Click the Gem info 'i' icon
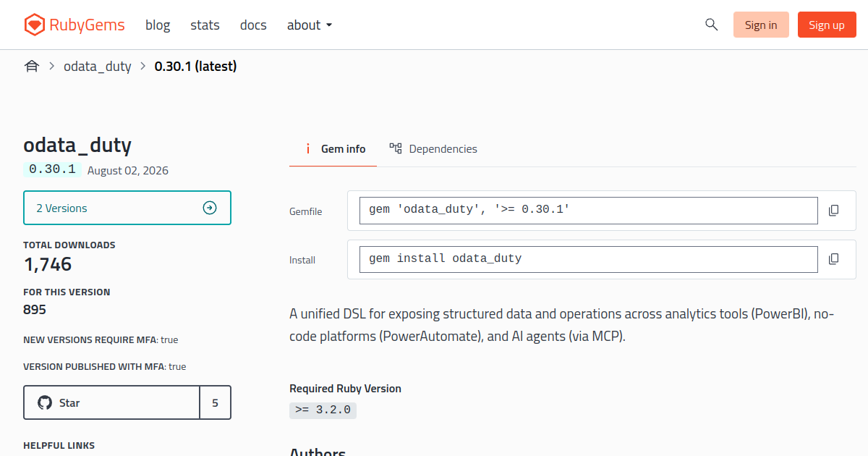This screenshot has height=456, width=868. point(307,148)
